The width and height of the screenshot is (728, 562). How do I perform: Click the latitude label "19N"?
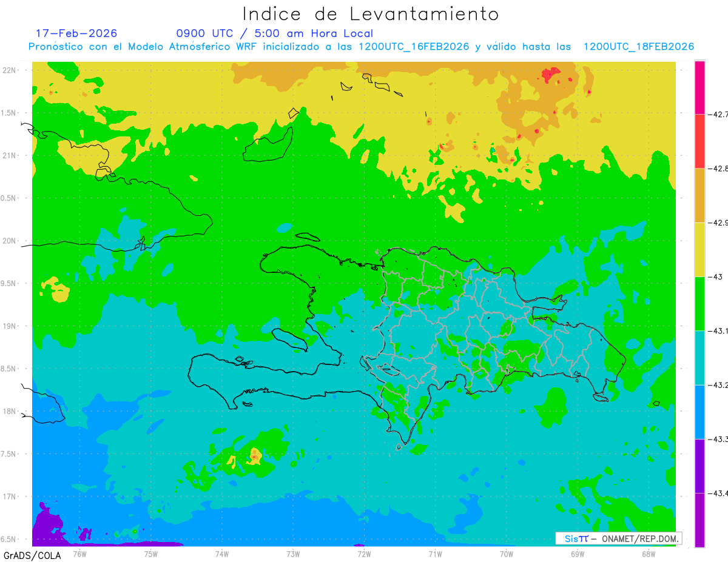tap(10, 326)
